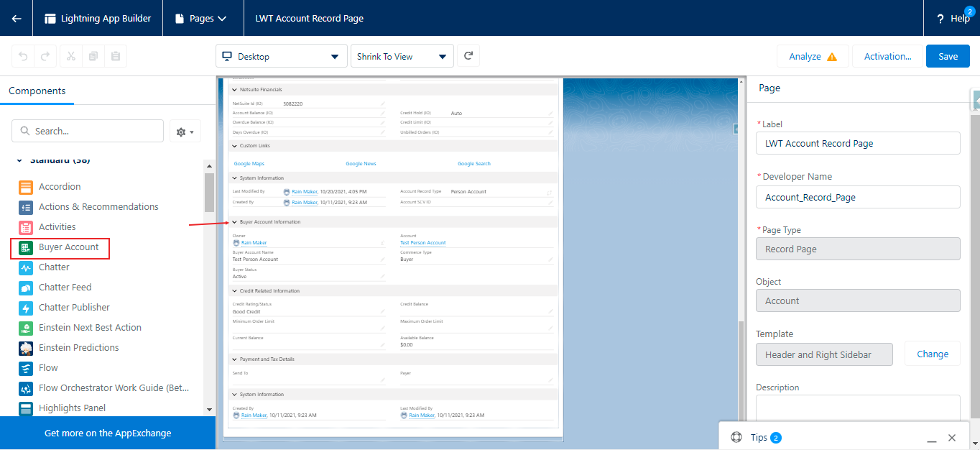Close the Tips panel
980x450 pixels.
[x=952, y=438]
